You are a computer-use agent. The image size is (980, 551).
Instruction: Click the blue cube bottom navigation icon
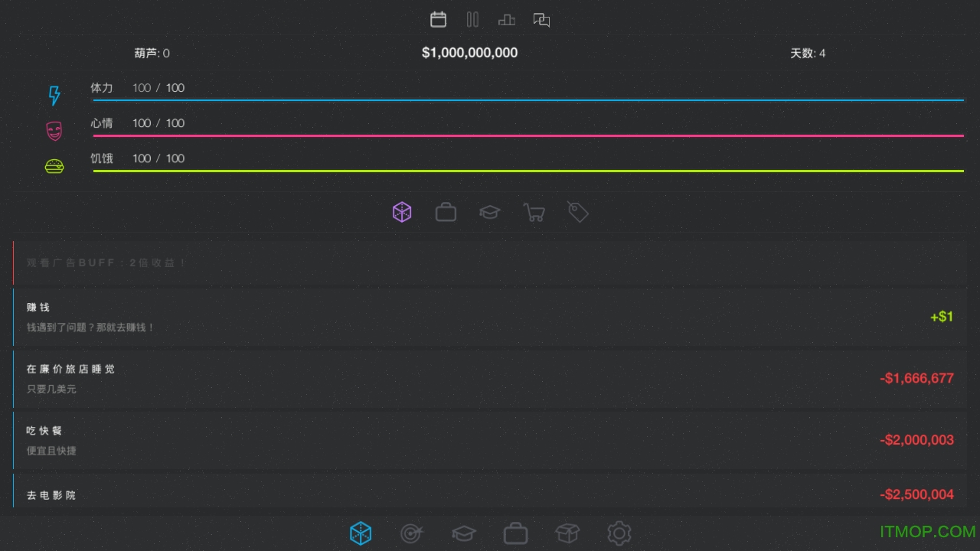pyautogui.click(x=361, y=533)
